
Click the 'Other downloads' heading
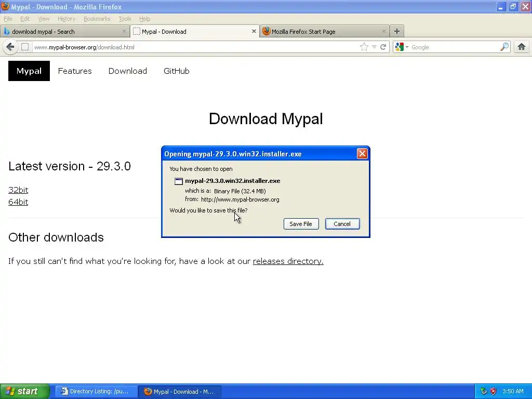point(56,237)
